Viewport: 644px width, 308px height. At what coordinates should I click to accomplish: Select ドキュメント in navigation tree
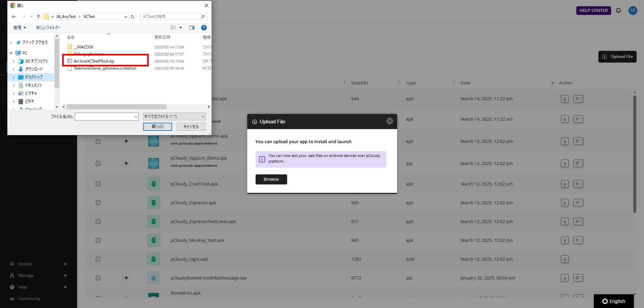tap(33, 85)
